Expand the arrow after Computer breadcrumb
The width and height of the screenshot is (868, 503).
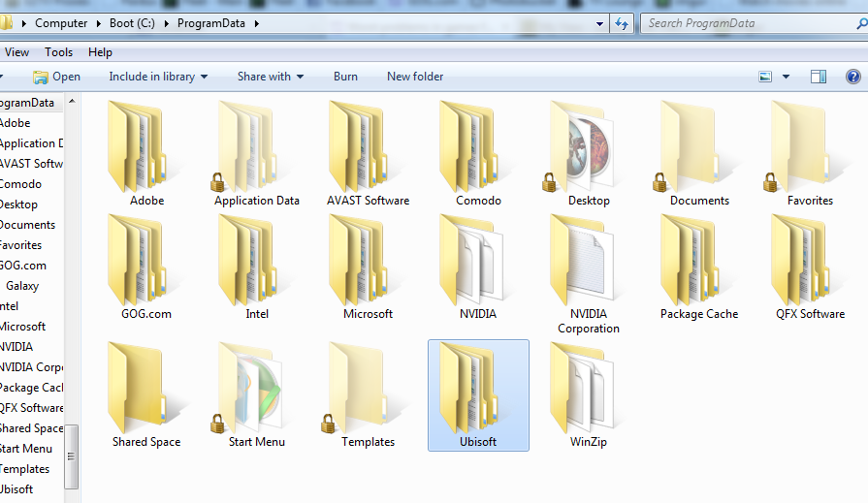[x=99, y=24]
